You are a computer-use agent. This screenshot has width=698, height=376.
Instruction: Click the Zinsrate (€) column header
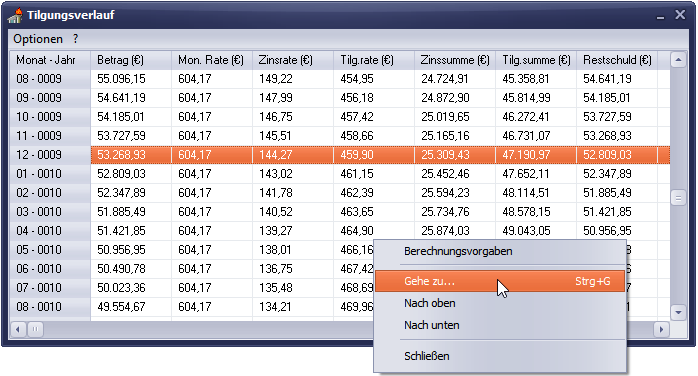coord(293,60)
